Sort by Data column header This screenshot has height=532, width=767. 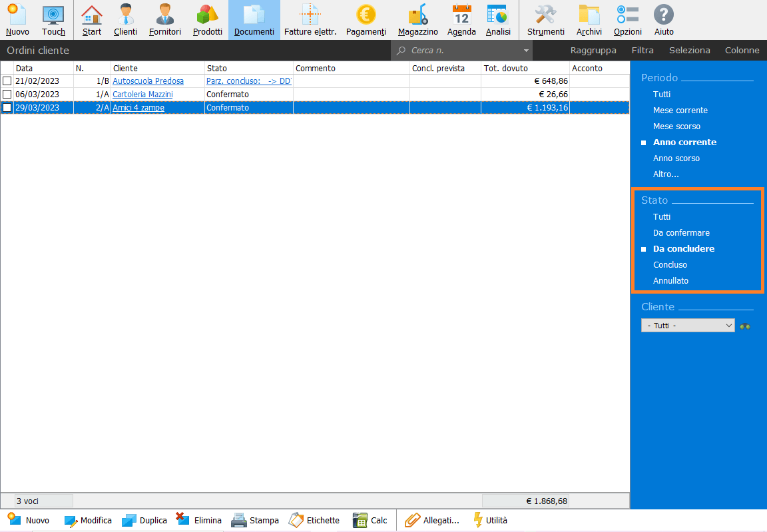[43, 69]
